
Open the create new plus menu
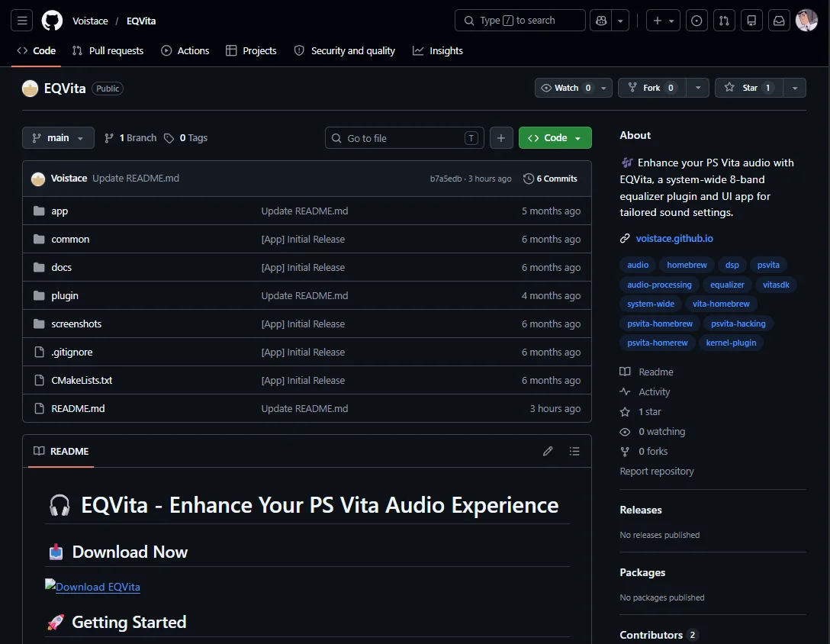tap(663, 21)
